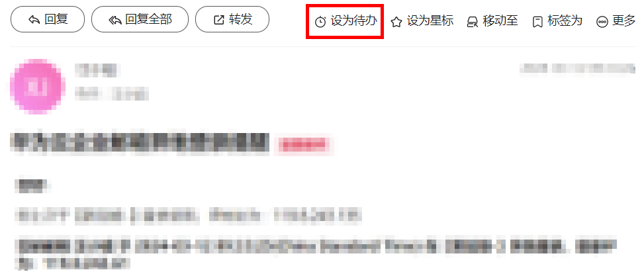Click the forward share icon
This screenshot has height=272, width=644.
coord(219,20)
